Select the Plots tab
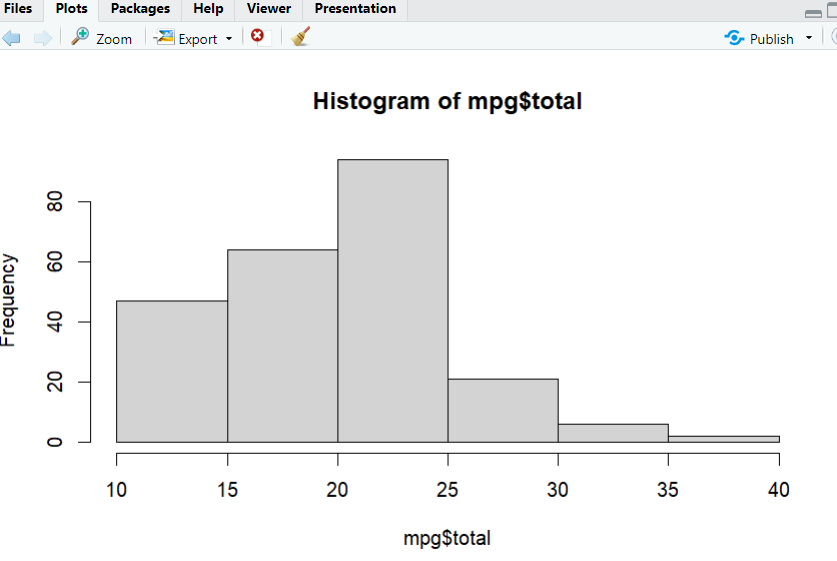837x561 pixels. click(x=72, y=9)
